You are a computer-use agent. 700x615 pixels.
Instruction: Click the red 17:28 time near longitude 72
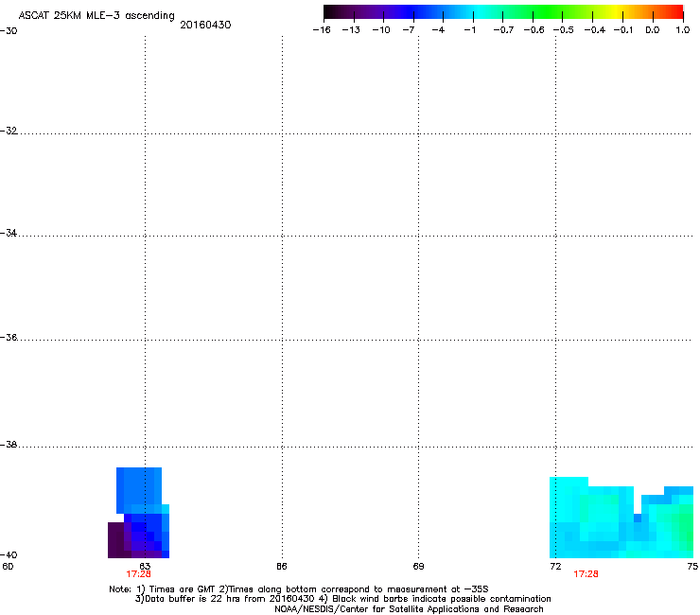(x=586, y=574)
